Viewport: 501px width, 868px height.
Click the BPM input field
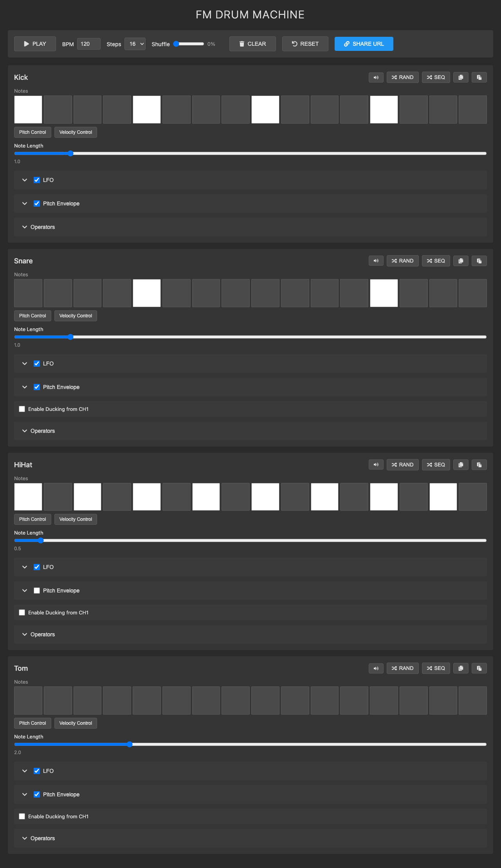88,44
